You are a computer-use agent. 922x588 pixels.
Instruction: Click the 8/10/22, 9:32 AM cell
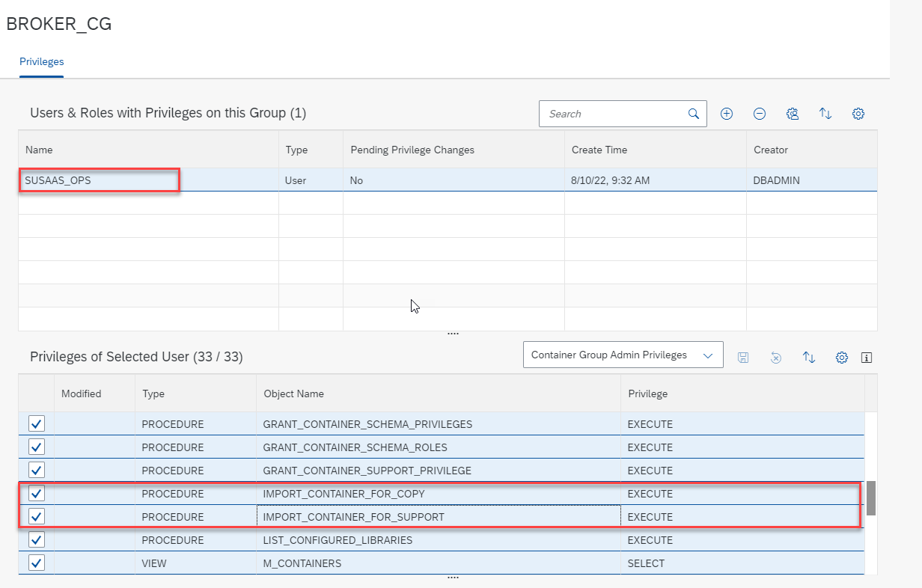656,180
